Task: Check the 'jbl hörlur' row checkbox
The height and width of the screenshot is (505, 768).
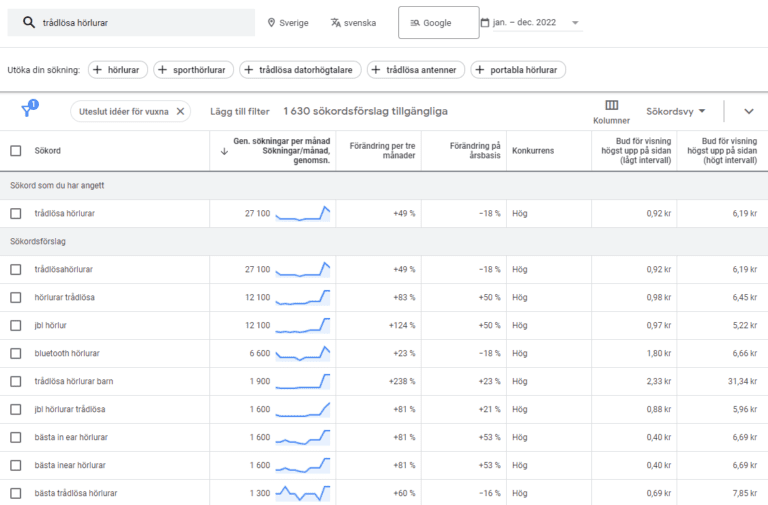Action: pos(15,325)
